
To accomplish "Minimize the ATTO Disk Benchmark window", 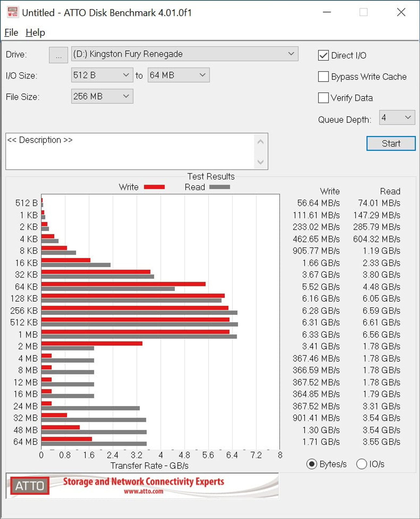I will (327, 12).
